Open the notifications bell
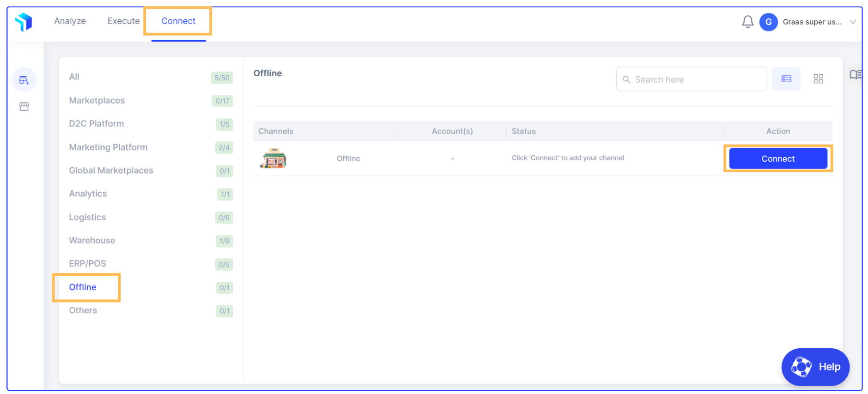The height and width of the screenshot is (394, 868). (x=747, y=22)
